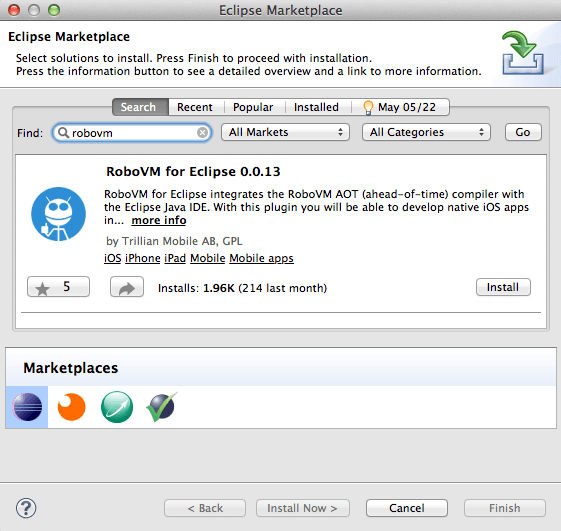Open the All Markets dropdown
Image resolution: width=561 pixels, height=531 pixels.
[x=285, y=132]
